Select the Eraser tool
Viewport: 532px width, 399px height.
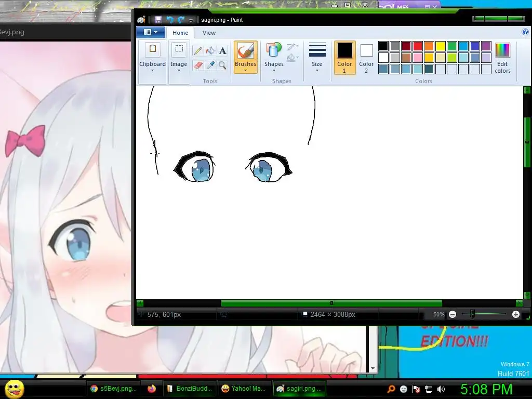[x=198, y=65]
